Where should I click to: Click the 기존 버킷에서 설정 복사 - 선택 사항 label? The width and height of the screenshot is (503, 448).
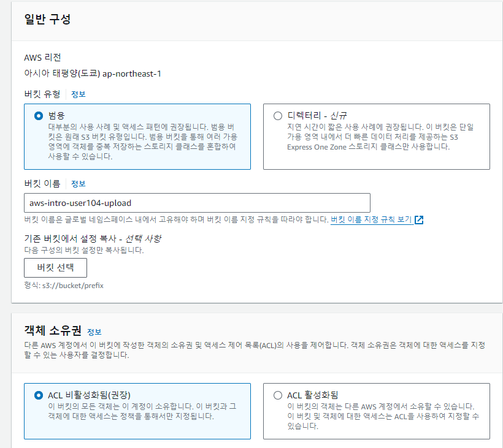pyautogui.click(x=93, y=238)
